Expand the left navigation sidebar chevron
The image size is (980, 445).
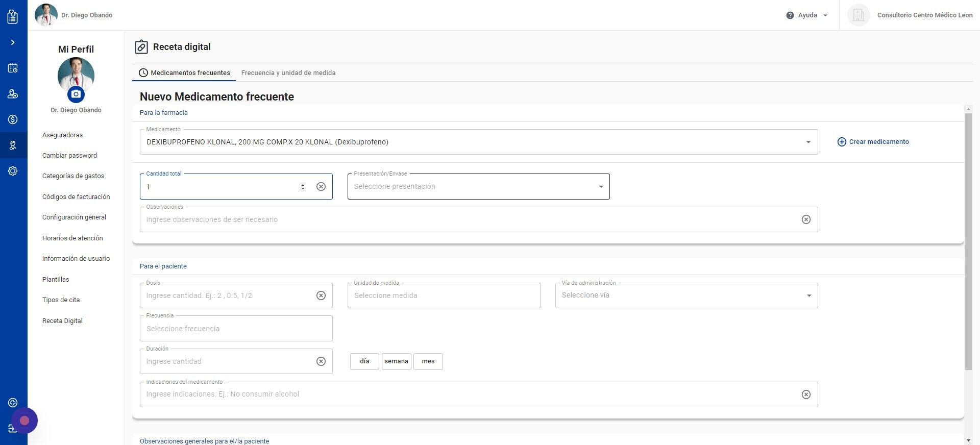click(13, 42)
